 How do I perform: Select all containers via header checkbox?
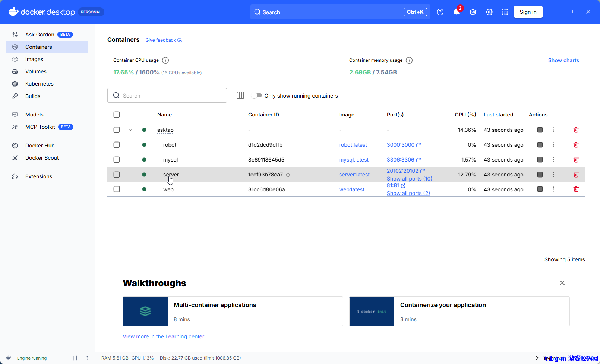[117, 115]
